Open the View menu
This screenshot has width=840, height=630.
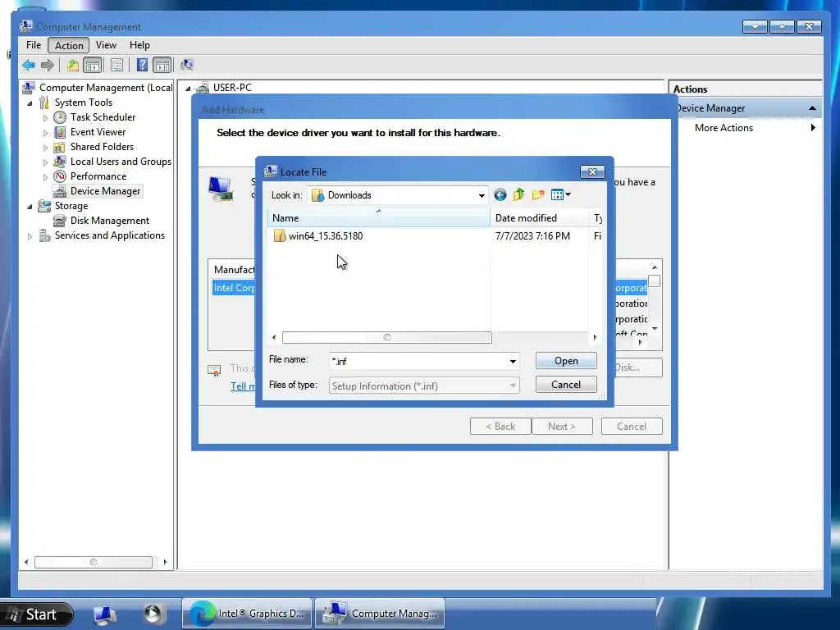(x=106, y=45)
